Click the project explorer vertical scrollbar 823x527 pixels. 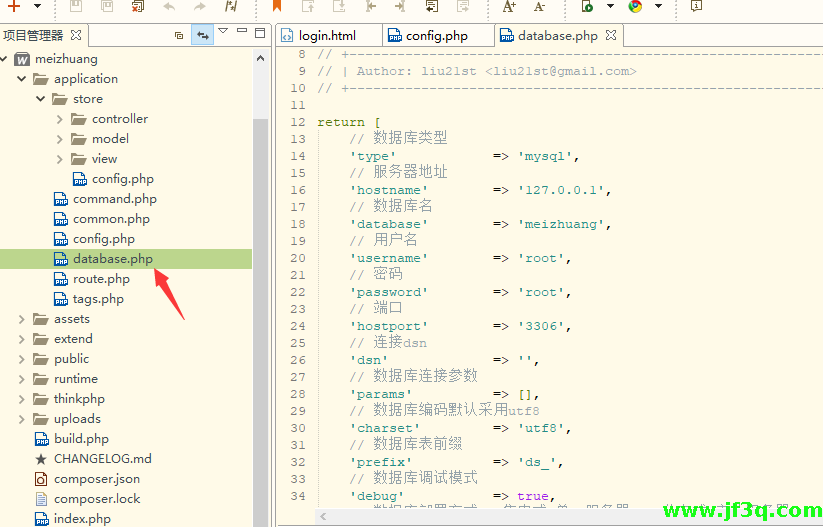(x=260, y=300)
